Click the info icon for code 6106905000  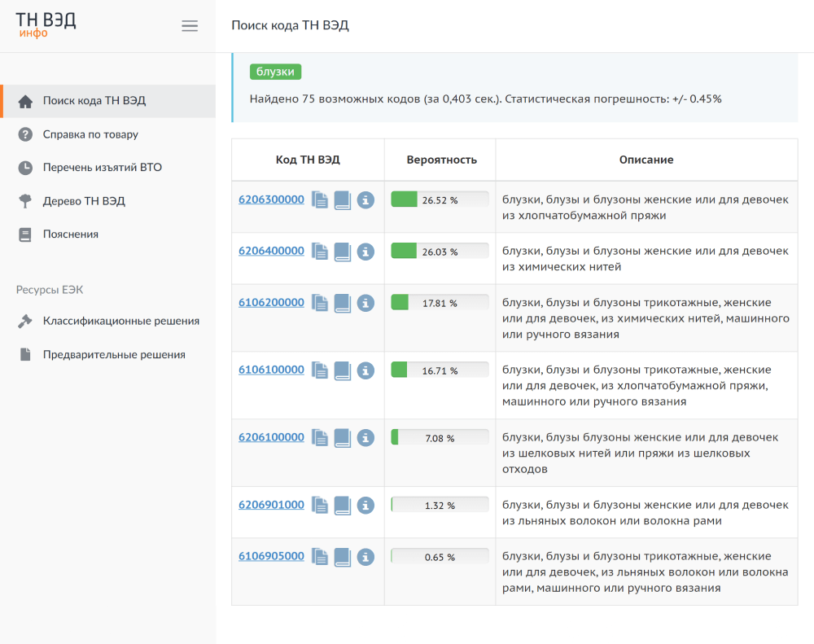click(365, 557)
